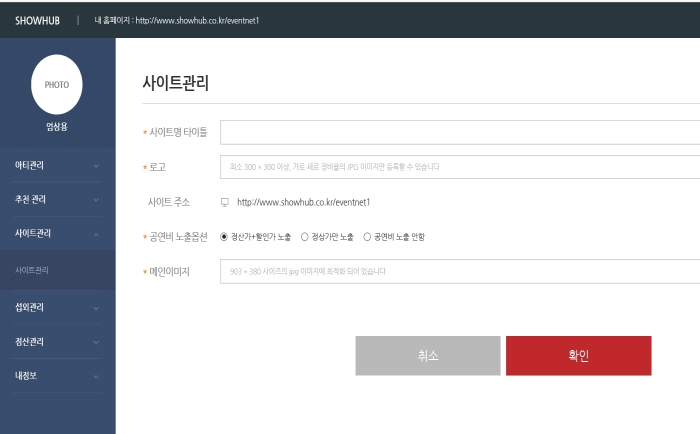
Task: Expand 내정보 chevron in sidebar
Action: (96, 376)
